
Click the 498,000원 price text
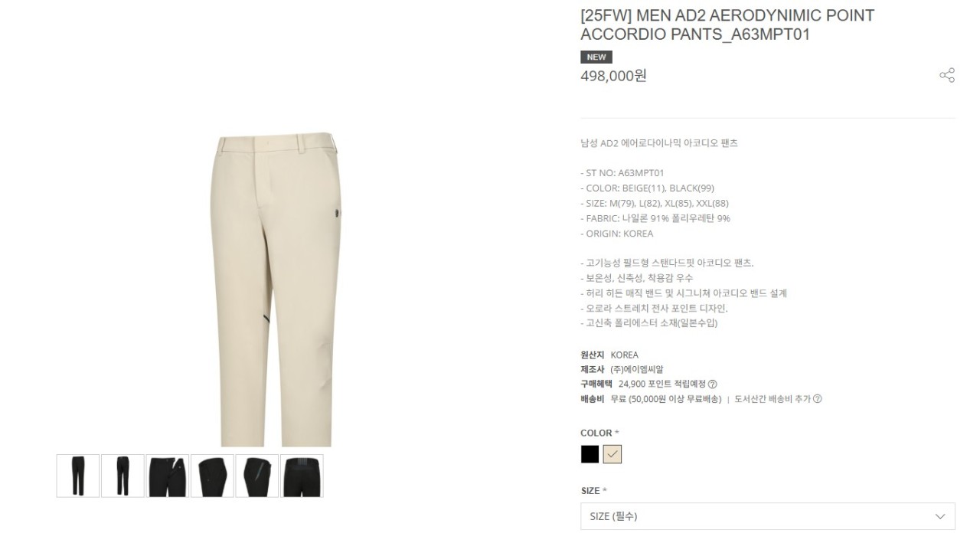pyautogui.click(x=614, y=76)
